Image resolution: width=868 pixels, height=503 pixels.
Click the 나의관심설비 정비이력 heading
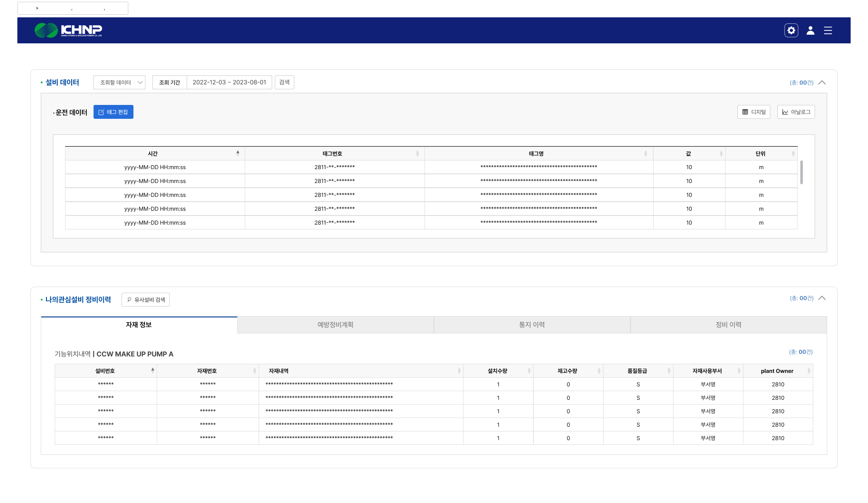(78, 300)
